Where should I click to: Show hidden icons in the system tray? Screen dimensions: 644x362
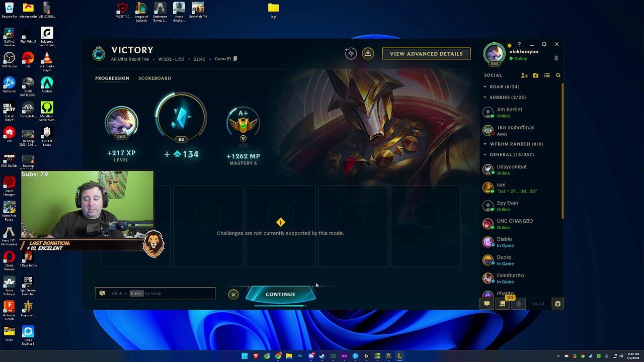click(x=558, y=356)
